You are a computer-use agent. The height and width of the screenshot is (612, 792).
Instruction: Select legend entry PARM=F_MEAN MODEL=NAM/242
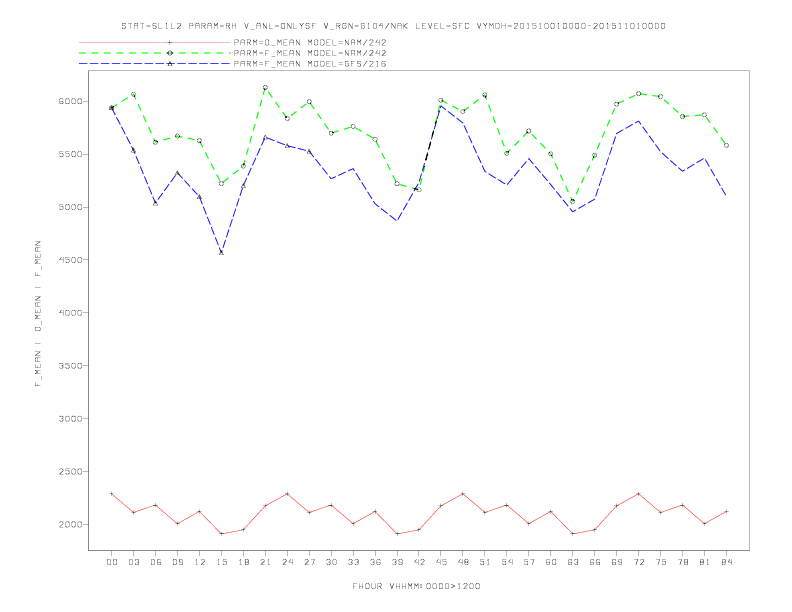[x=310, y=53]
